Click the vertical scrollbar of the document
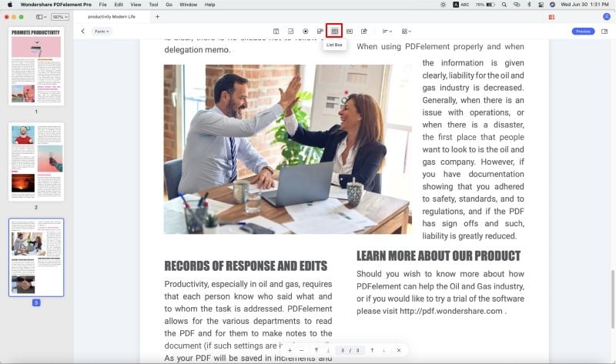The image size is (616, 364). tap(612, 299)
